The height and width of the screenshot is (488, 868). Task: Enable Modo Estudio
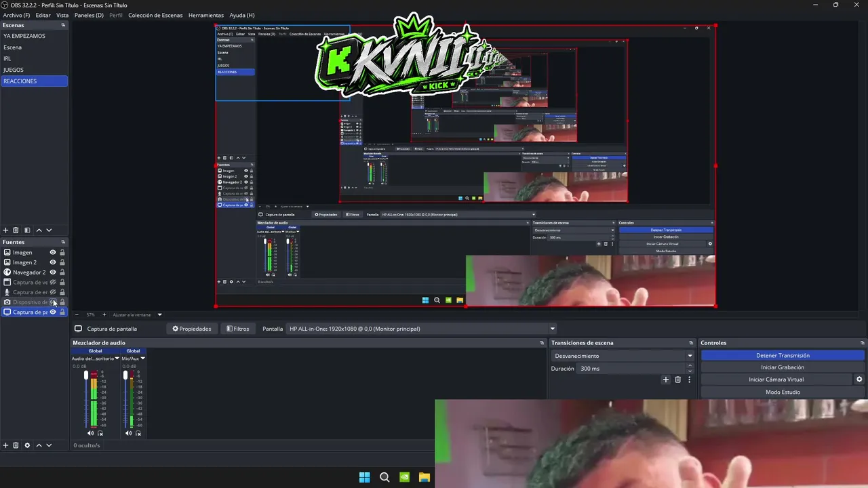(x=783, y=392)
